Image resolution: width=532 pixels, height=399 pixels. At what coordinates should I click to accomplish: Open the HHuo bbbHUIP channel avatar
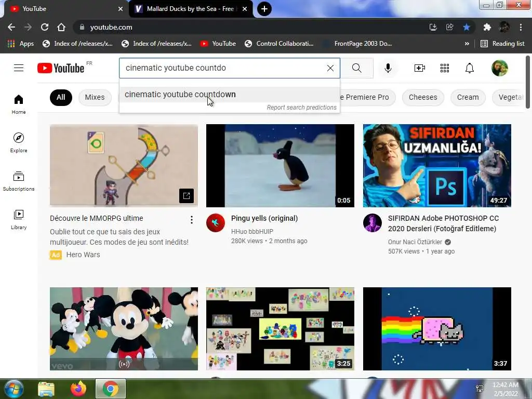(216, 223)
